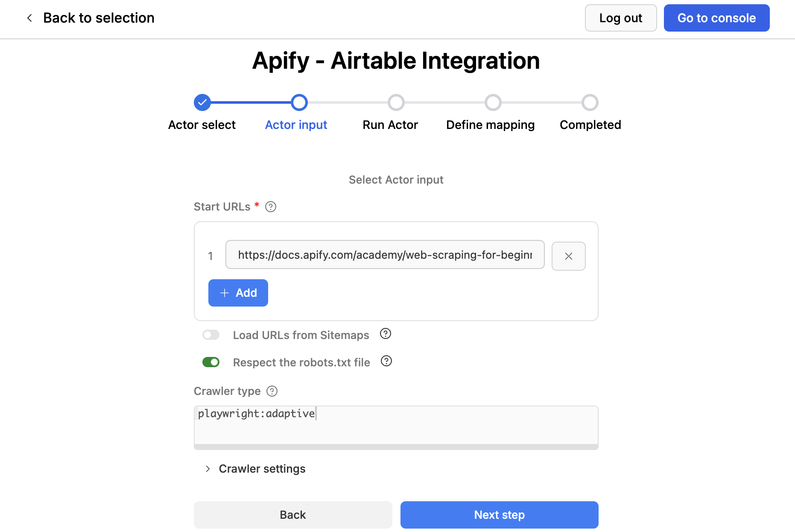Remove the first start URL with the X
The height and width of the screenshot is (532, 795).
coord(568,256)
